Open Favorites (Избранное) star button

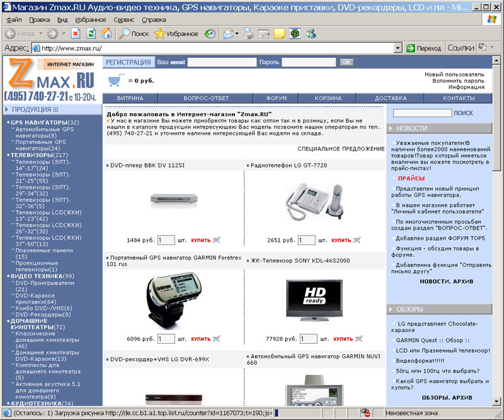click(x=176, y=33)
